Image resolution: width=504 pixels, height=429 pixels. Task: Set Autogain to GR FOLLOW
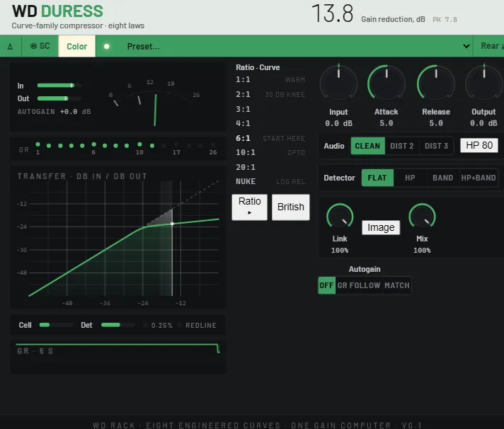(x=359, y=285)
